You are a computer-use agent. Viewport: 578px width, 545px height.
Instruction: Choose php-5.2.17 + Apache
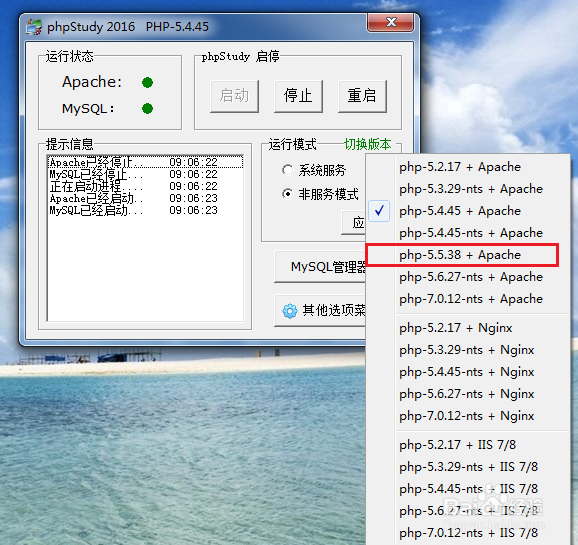468,167
